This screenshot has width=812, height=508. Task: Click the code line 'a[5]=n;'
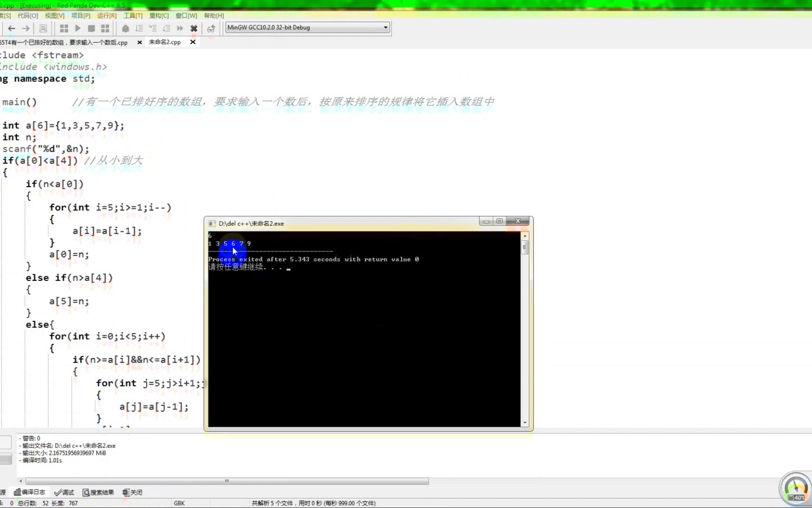tap(69, 302)
